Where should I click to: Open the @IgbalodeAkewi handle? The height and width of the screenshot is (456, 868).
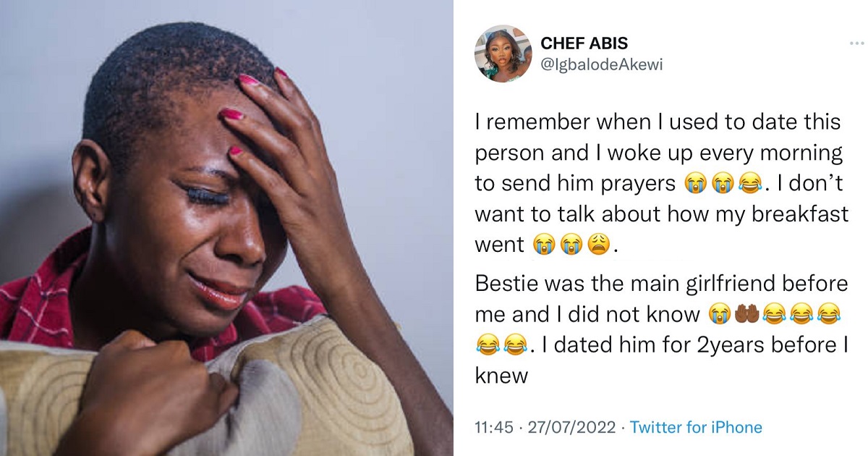coord(602,65)
